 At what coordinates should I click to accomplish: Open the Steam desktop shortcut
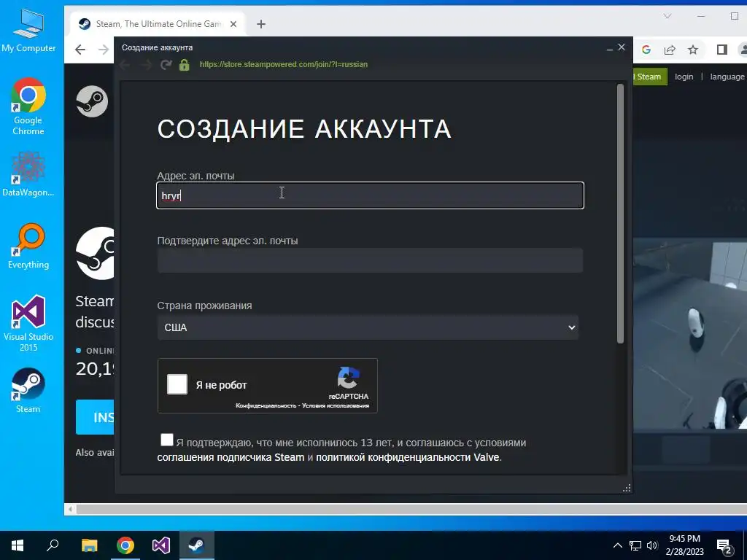(28, 391)
